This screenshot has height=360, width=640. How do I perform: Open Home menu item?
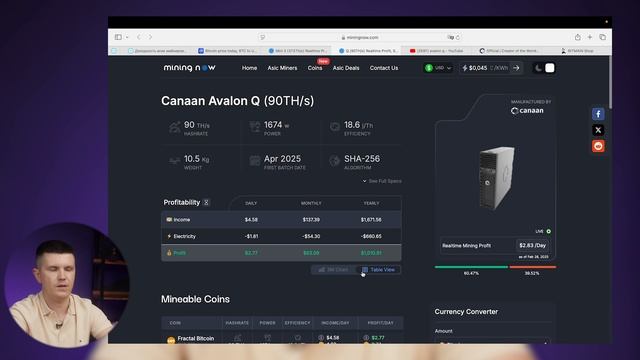click(x=249, y=68)
